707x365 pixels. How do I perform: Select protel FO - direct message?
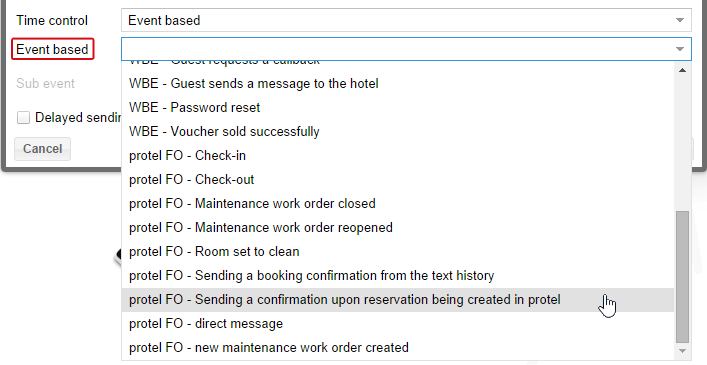[x=398, y=324]
